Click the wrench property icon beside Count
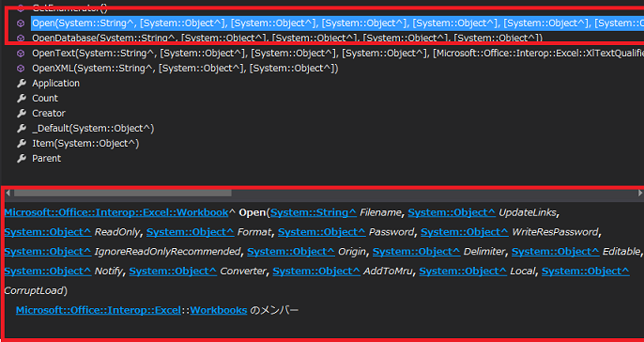Screen dimensions: 644x342 (22, 99)
